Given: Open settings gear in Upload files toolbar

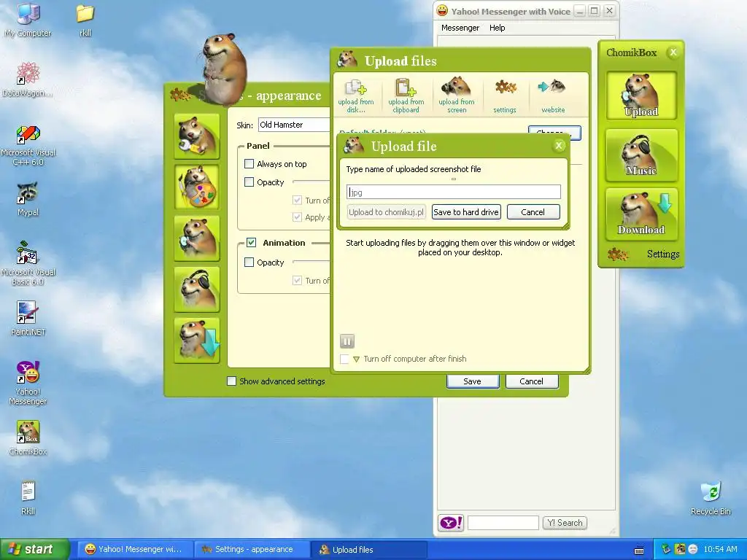Looking at the screenshot, I should pyautogui.click(x=505, y=87).
